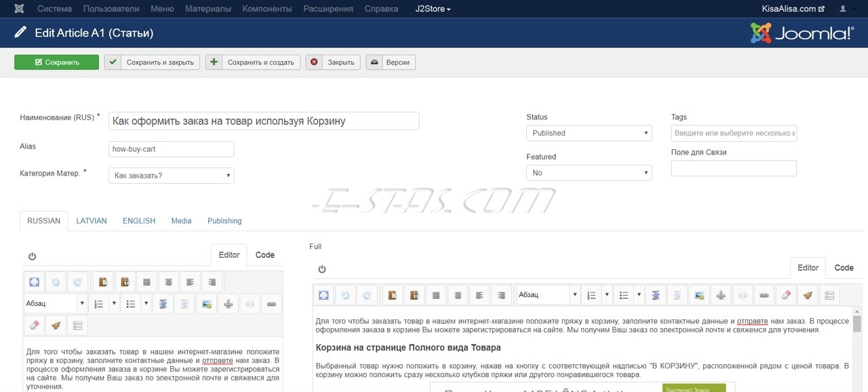
Task: Click the eraser icon in the Full editor toolbar
Action: tap(785, 295)
